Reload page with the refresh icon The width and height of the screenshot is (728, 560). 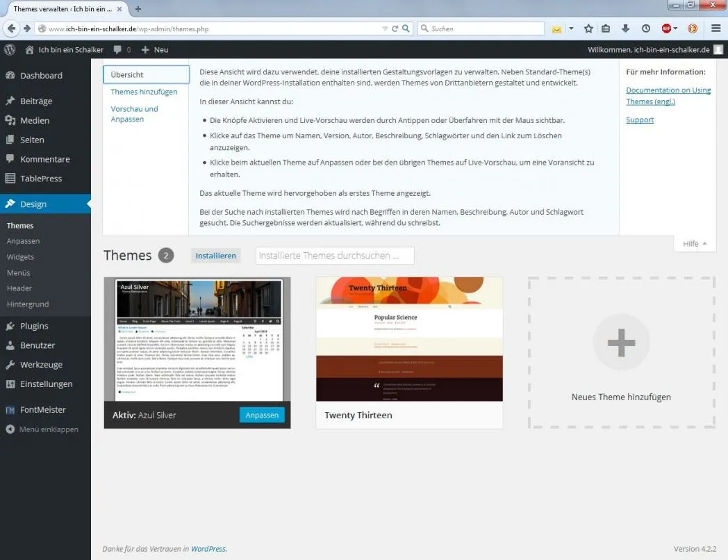(395, 28)
